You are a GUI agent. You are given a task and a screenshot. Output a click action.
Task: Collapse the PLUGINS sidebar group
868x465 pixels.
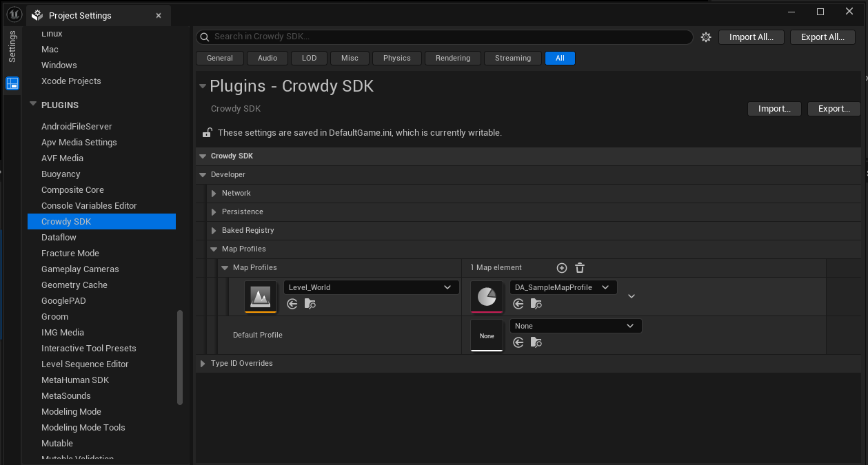point(32,105)
